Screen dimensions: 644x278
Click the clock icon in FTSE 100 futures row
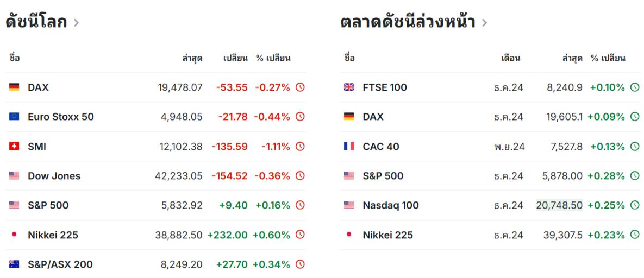coord(635,87)
